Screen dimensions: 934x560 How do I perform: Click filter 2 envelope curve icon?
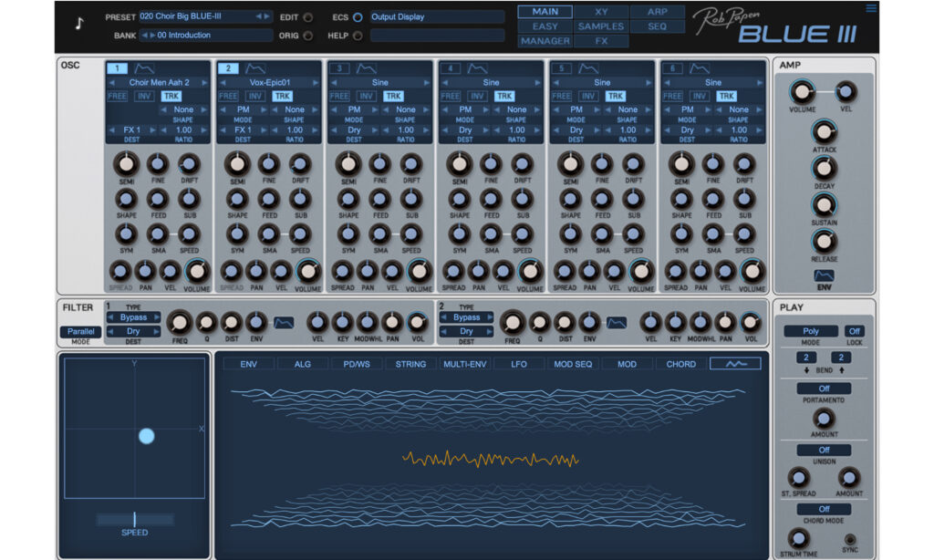tap(617, 323)
